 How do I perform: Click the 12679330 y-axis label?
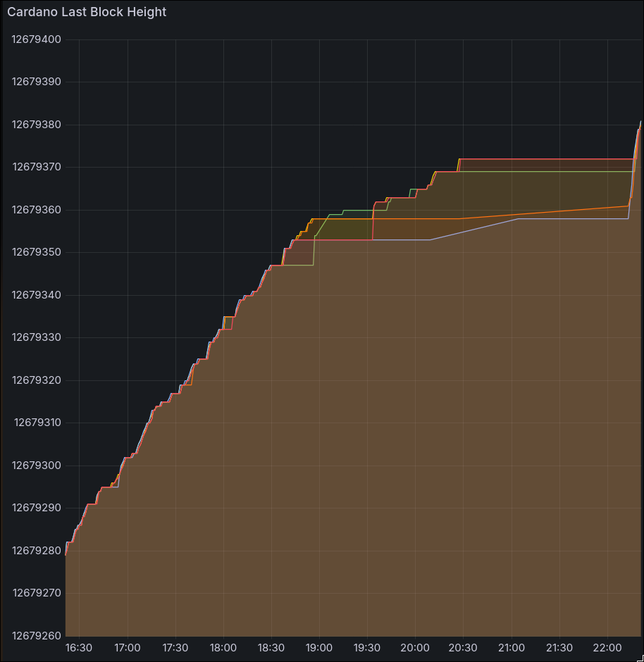pos(35,337)
